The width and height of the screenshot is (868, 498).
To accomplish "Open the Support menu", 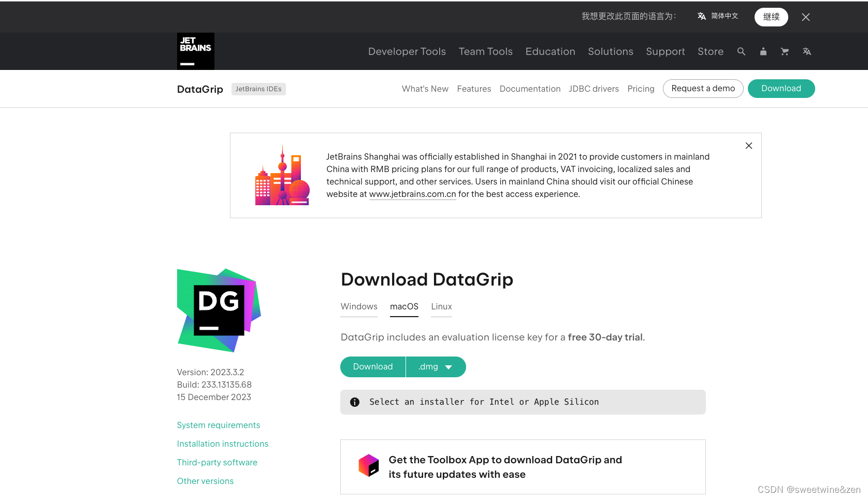I will 666,51.
